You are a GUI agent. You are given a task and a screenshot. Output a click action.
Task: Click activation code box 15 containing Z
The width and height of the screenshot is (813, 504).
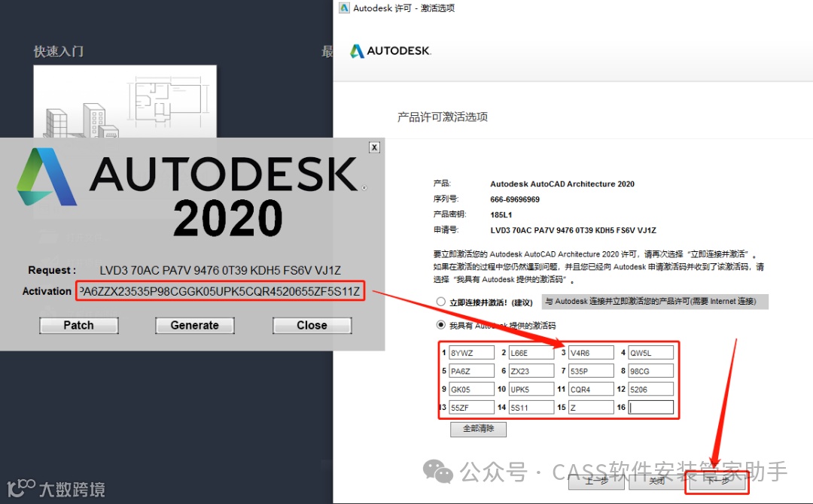tap(591, 407)
